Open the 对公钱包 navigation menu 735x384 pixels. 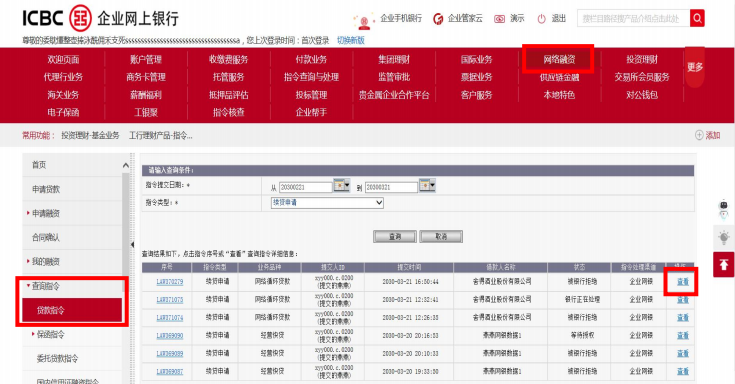642,95
